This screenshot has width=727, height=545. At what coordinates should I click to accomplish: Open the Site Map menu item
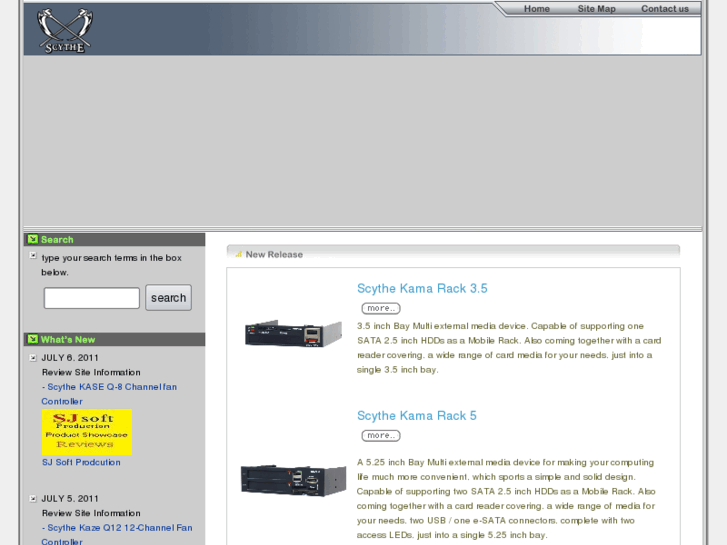596,9
